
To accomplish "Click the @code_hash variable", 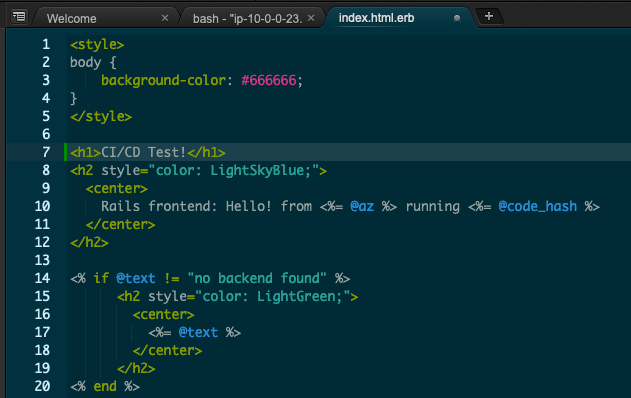I will [538, 206].
